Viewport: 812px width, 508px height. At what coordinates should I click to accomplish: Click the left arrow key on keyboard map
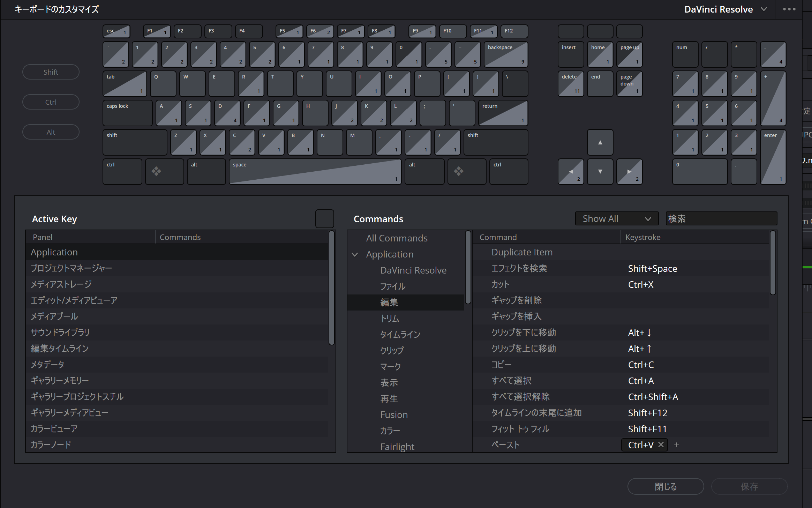point(571,171)
